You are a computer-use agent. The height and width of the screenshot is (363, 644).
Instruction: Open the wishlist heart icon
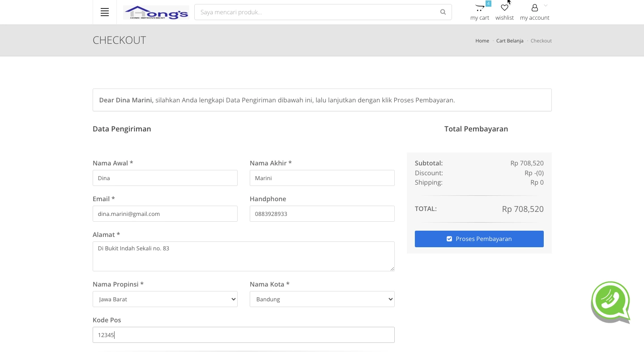click(x=504, y=8)
